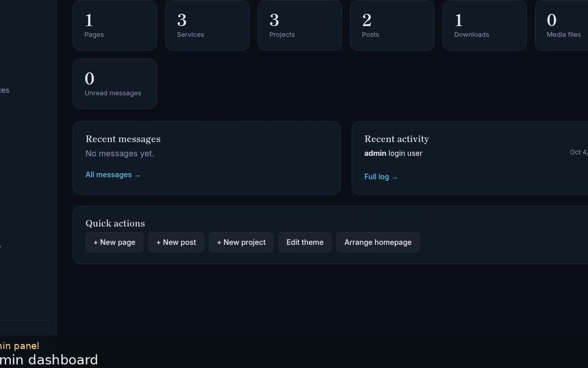Start a + New project
The image size is (588, 368).
click(241, 242)
